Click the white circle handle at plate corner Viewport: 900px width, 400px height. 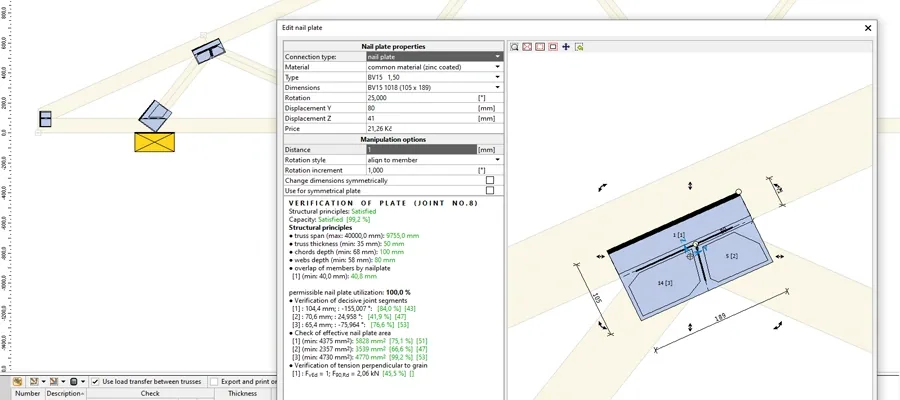click(x=739, y=192)
